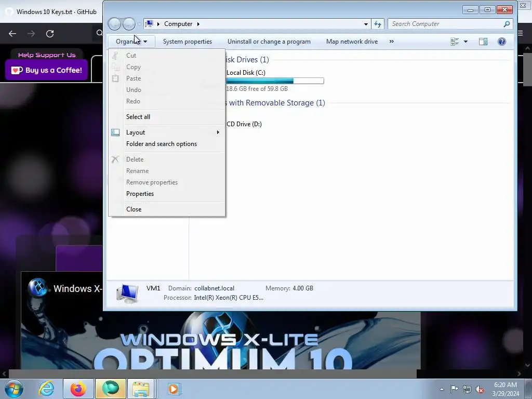
Task: Open the media player taskbar icon
Action: pyautogui.click(x=174, y=389)
